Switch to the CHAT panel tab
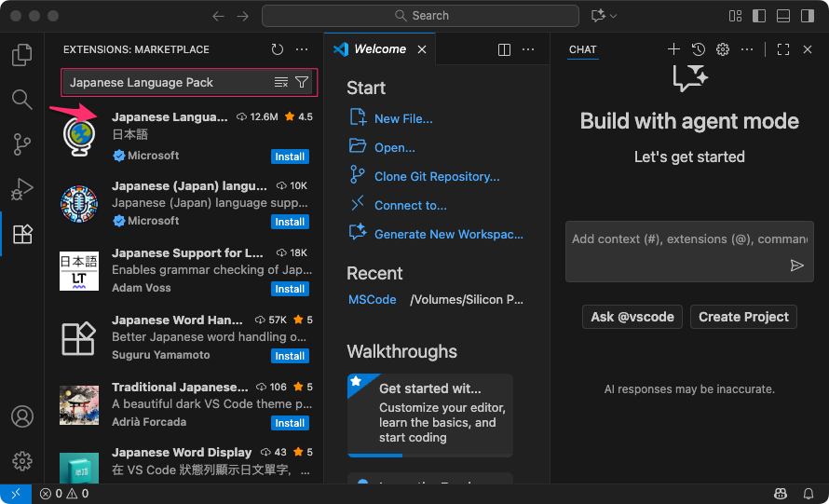Viewport: 829px width, 504px height. coord(583,49)
